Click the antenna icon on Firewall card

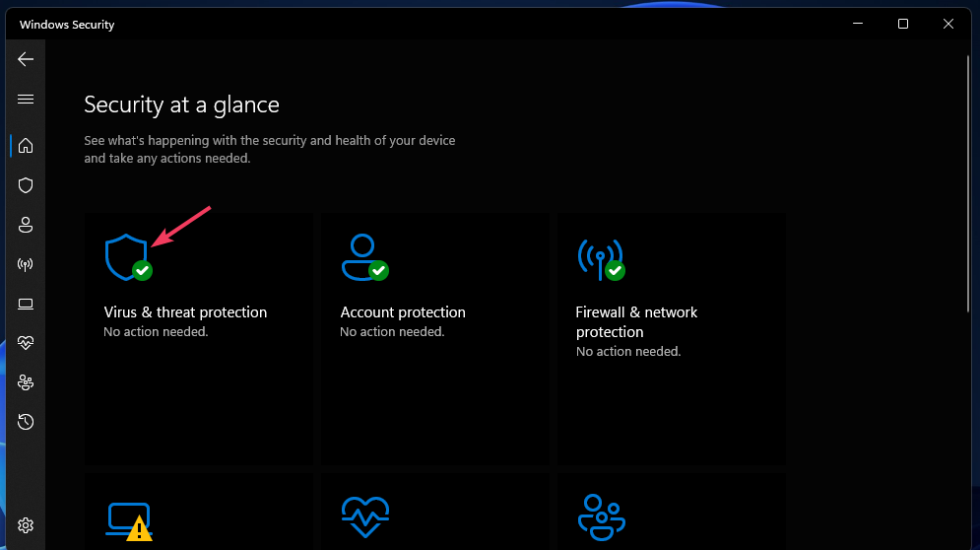point(601,259)
